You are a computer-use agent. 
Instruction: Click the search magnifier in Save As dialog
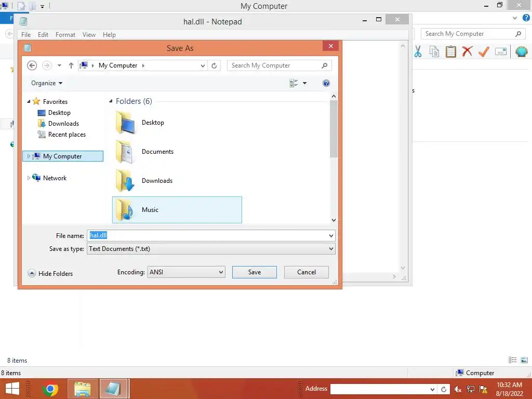coord(324,65)
